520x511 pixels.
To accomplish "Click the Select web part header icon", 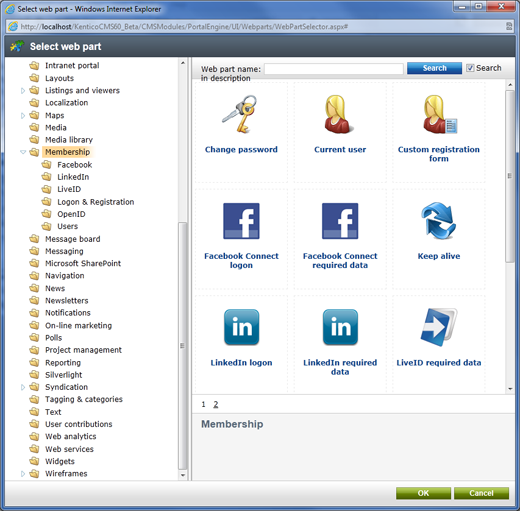I will coord(17,46).
